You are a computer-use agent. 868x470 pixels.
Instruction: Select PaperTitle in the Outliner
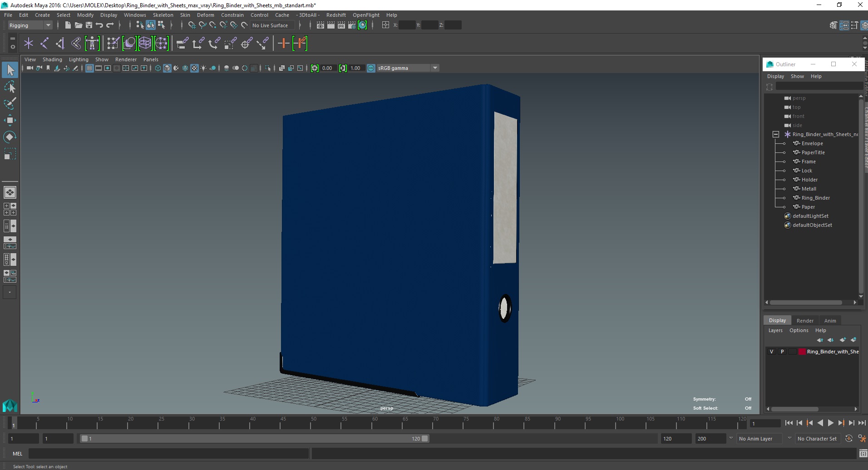click(813, 152)
